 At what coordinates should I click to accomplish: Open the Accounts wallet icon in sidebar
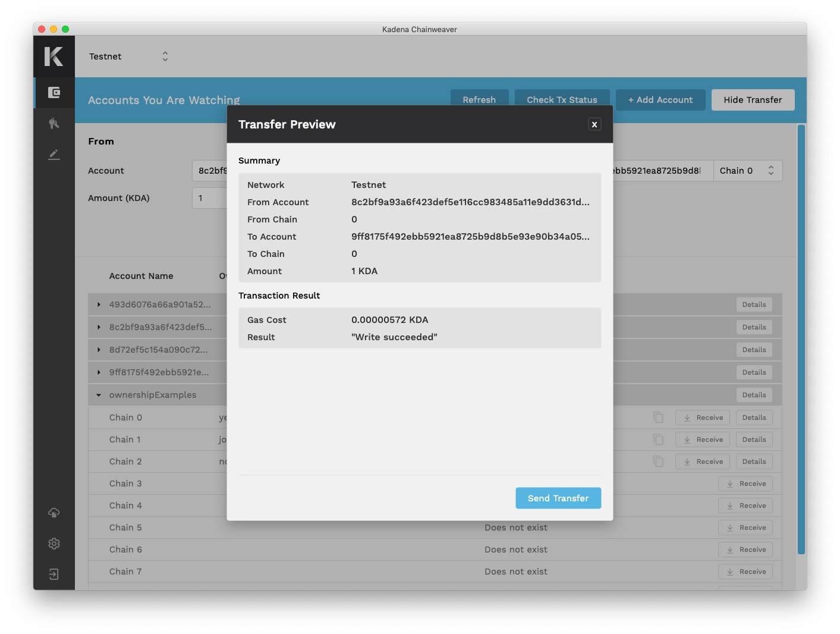click(x=54, y=93)
